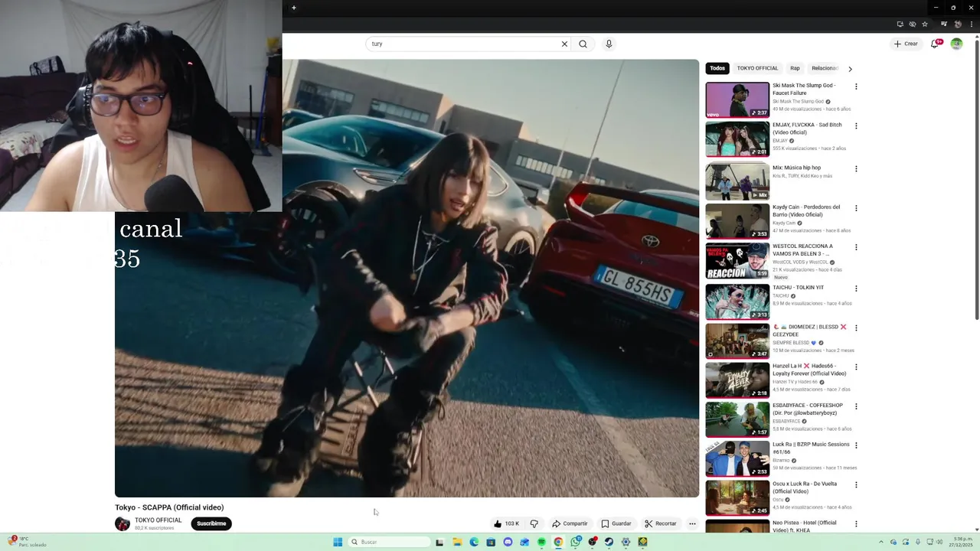Open options for Faucet Failure video
This screenshot has height=551, width=980.
[x=856, y=86]
